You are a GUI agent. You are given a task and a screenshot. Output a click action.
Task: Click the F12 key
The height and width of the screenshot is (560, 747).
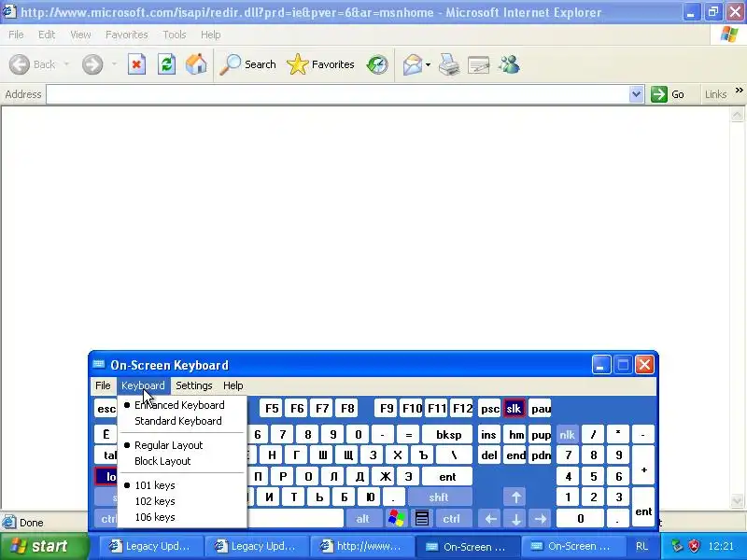coord(461,409)
